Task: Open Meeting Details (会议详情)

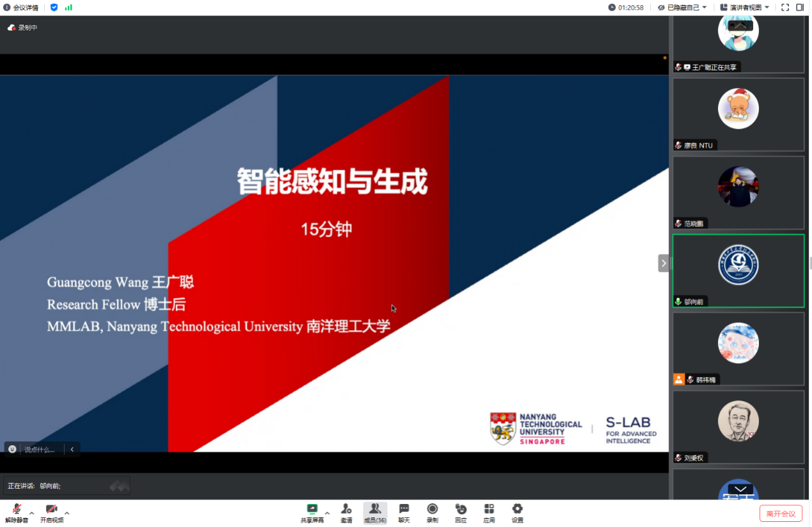Action: (21, 8)
